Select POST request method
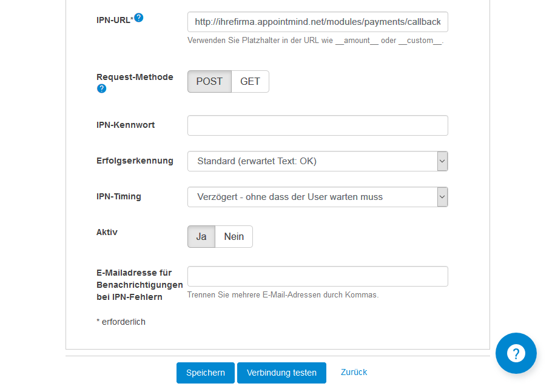 (209, 82)
